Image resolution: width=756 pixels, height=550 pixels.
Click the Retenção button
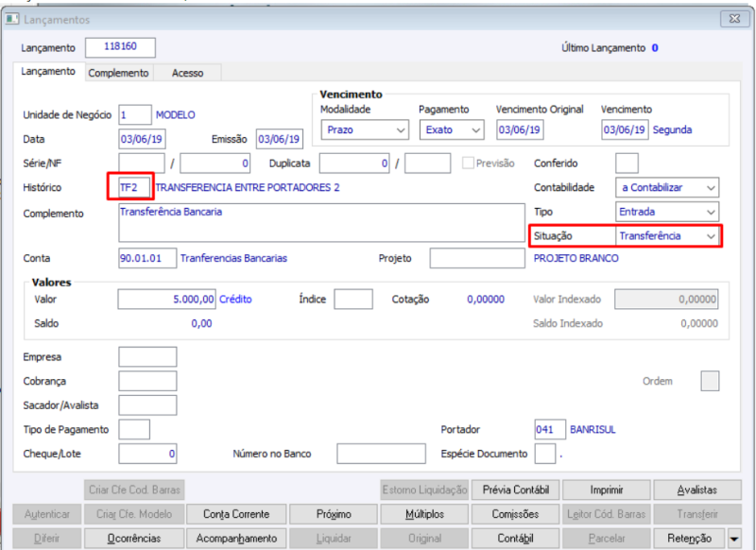pos(690,539)
